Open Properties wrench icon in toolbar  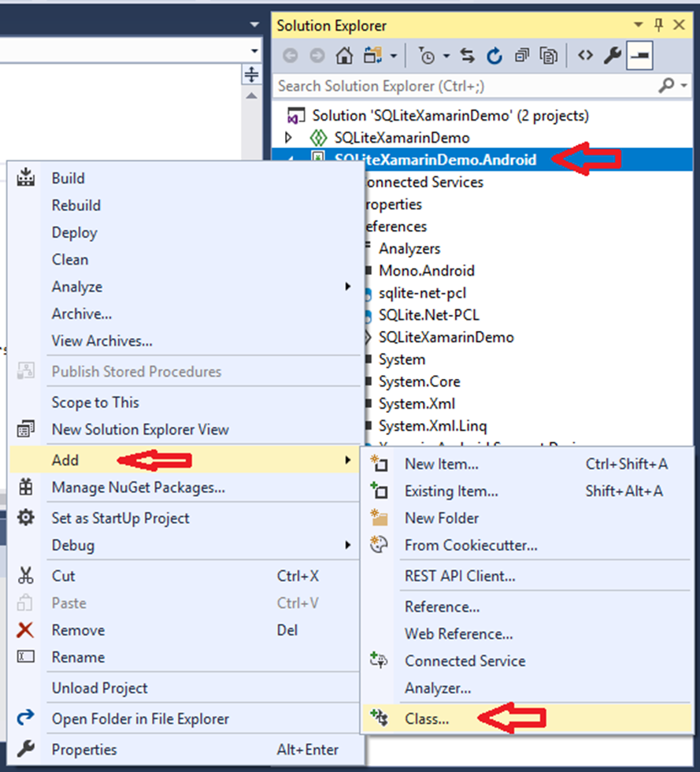pyautogui.click(x=613, y=56)
